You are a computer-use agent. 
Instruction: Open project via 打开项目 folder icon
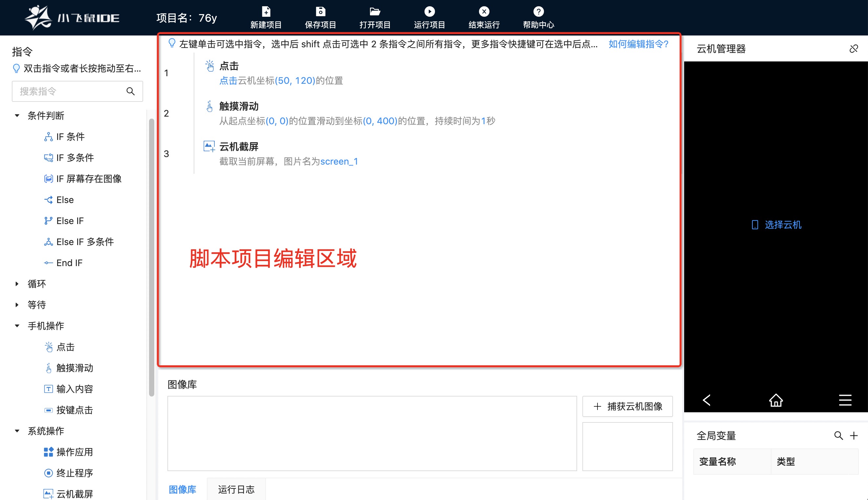375,12
